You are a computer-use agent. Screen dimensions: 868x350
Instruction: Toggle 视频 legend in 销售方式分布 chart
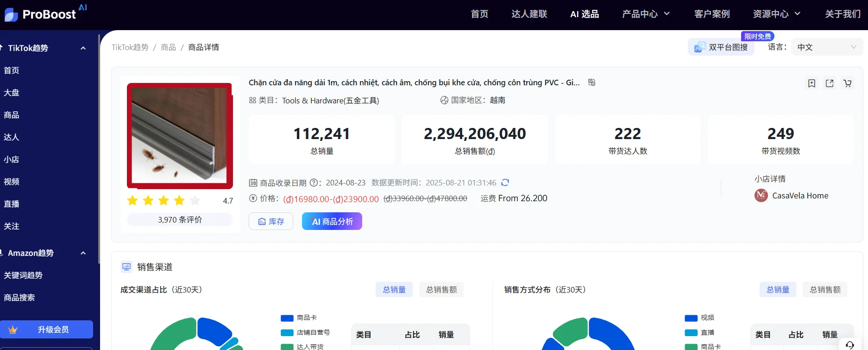point(699,318)
